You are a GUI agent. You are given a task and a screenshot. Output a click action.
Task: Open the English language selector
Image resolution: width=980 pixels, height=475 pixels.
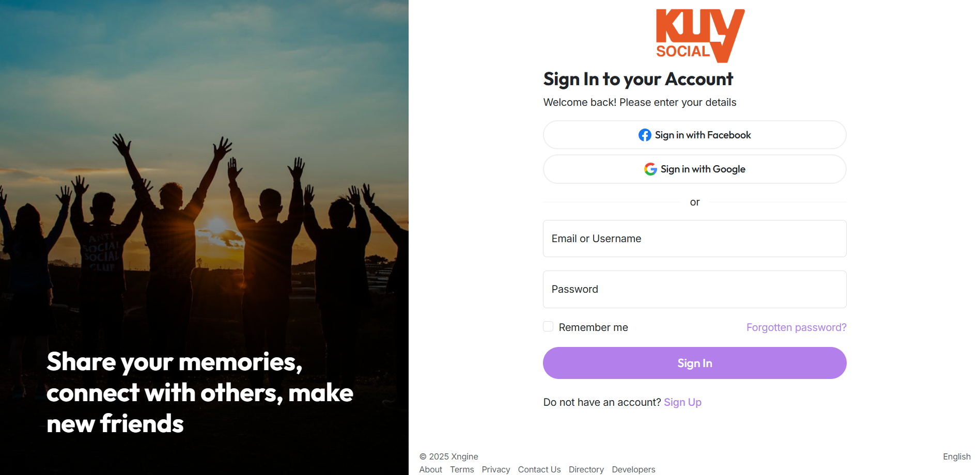coord(956,456)
